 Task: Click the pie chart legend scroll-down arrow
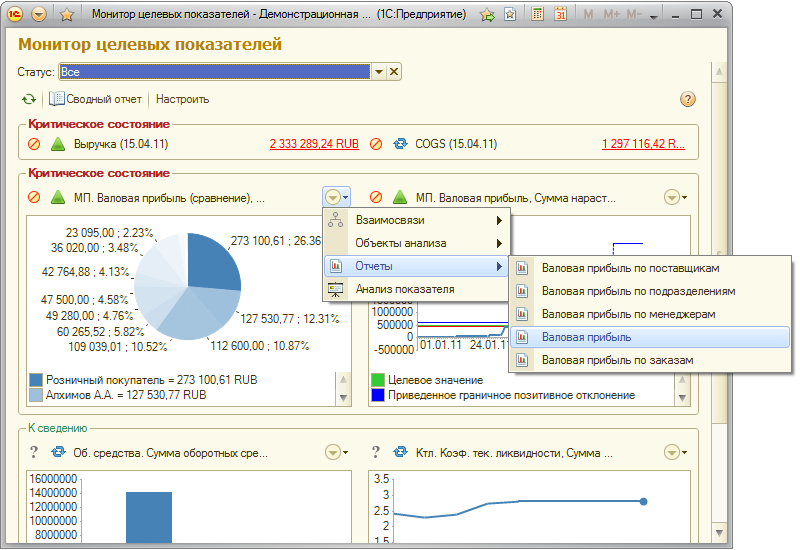tap(343, 398)
